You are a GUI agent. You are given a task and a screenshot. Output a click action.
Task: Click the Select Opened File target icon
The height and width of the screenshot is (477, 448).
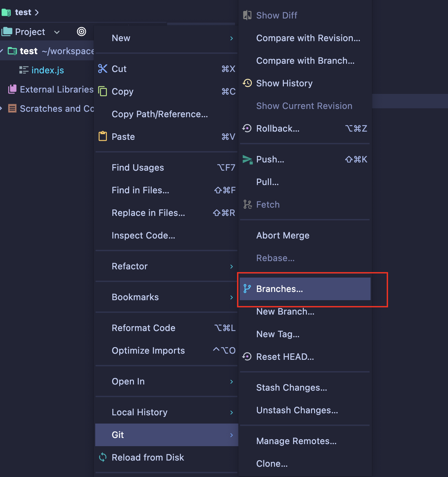[82, 32]
